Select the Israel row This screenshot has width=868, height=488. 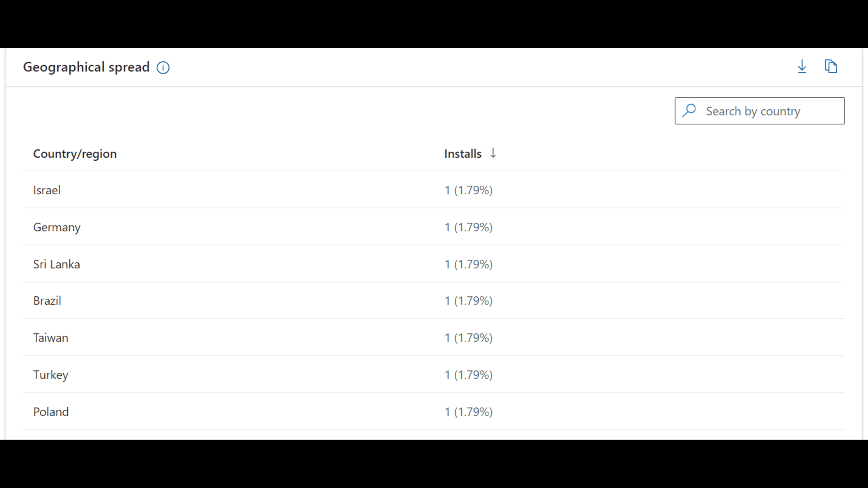tap(434, 190)
